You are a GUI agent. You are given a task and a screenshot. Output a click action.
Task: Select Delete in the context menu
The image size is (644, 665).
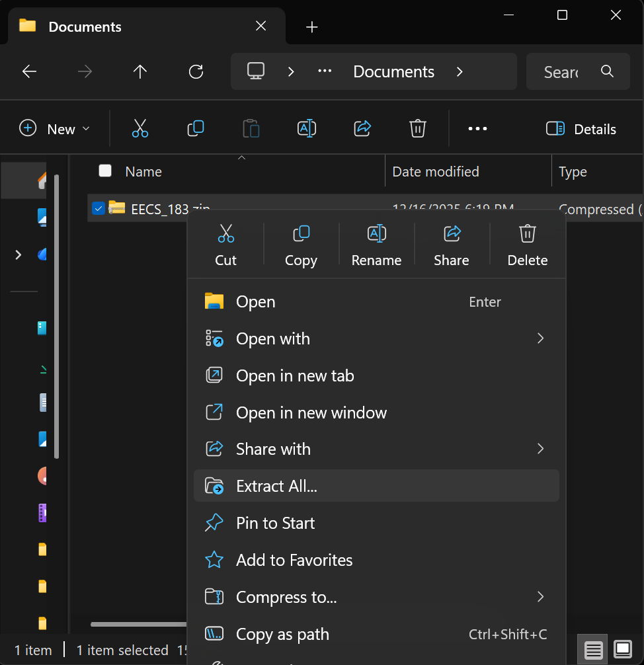(528, 245)
